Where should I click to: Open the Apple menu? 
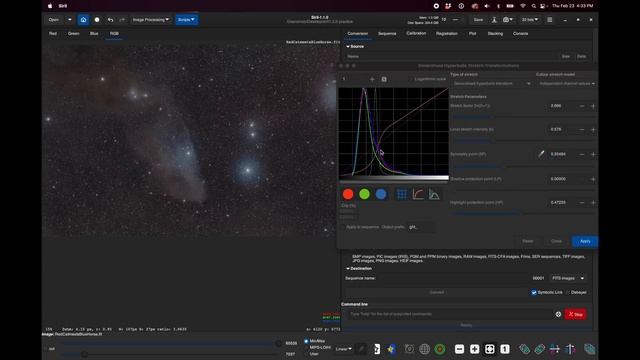[x=50, y=6]
